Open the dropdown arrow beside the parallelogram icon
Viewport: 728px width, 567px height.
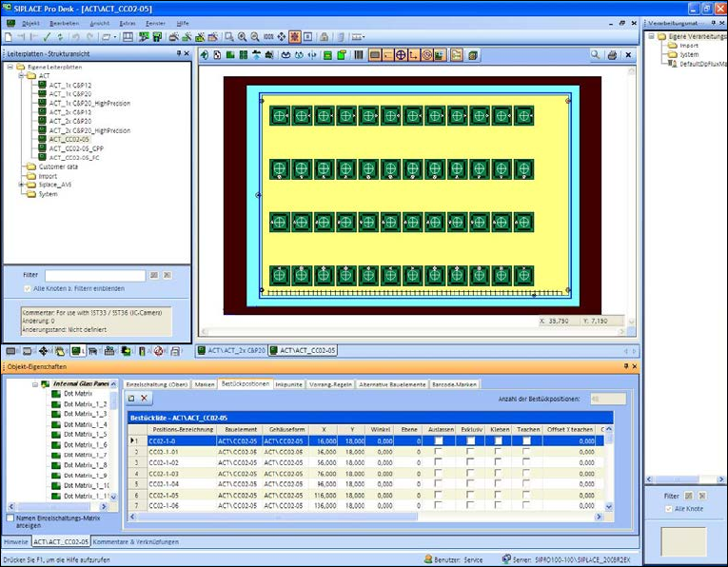[x=115, y=37]
